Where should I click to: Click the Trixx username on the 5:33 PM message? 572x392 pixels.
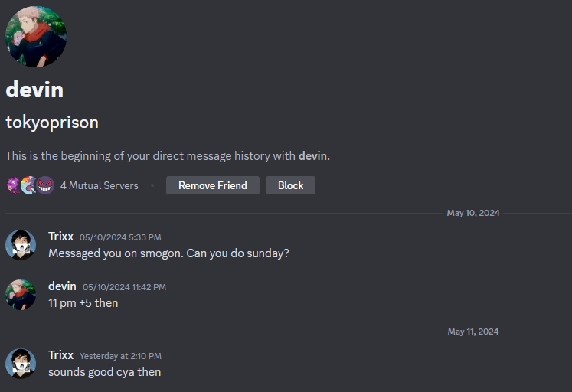point(60,237)
